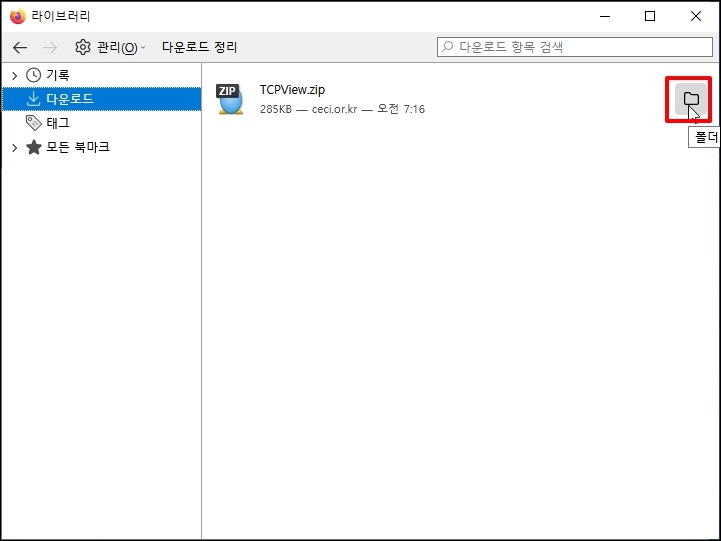Screen dimensions: 721x541
Task: Click the TCPView.zip ZIP file icon
Action: point(230,99)
